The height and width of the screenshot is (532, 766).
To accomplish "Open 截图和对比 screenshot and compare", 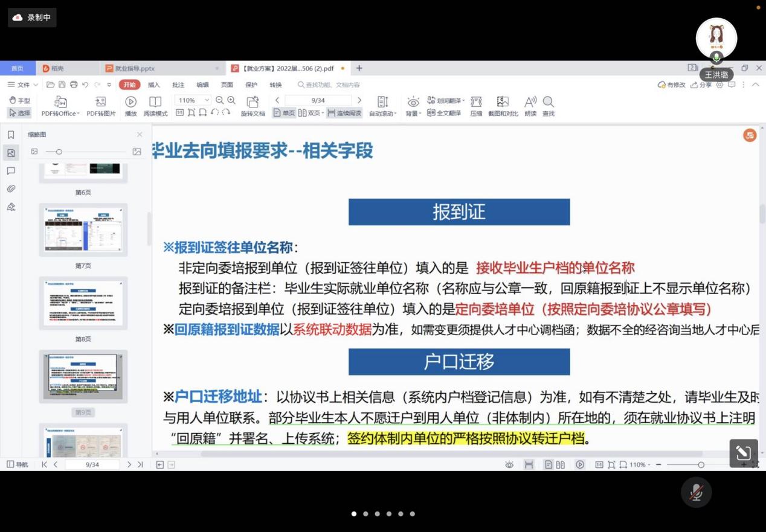I will (503, 106).
